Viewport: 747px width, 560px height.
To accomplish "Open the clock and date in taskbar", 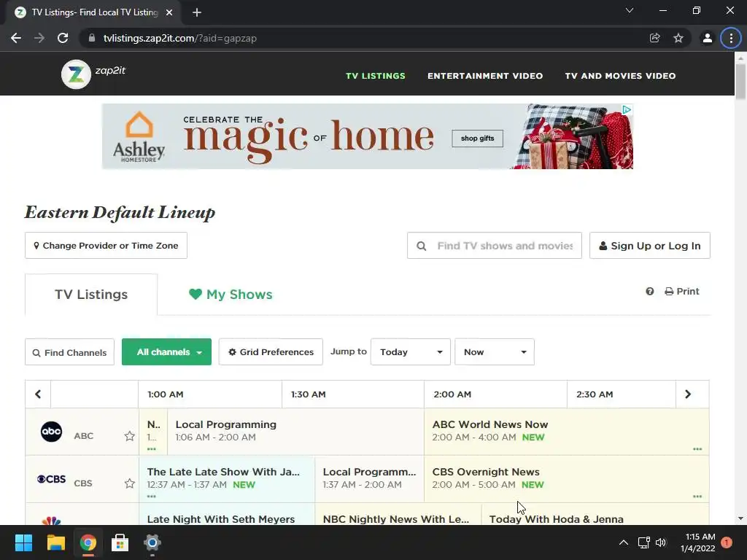I will coord(698,542).
